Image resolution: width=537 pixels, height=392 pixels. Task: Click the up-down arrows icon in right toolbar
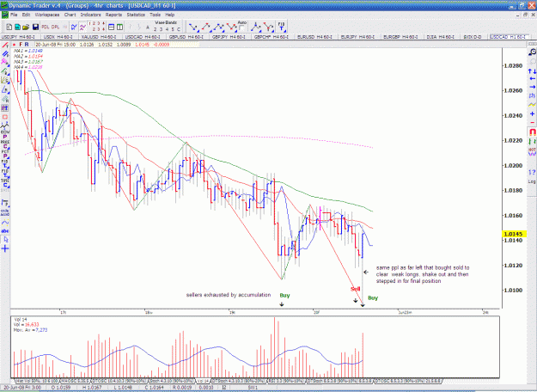pyautogui.click(x=532, y=71)
